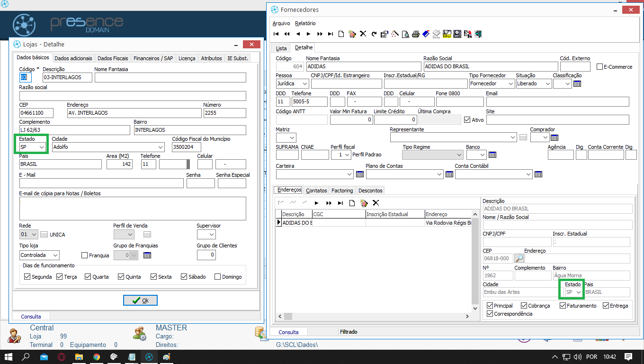Click Google Chrome in the taskbar
This screenshot has width=644, height=364.
97,357
